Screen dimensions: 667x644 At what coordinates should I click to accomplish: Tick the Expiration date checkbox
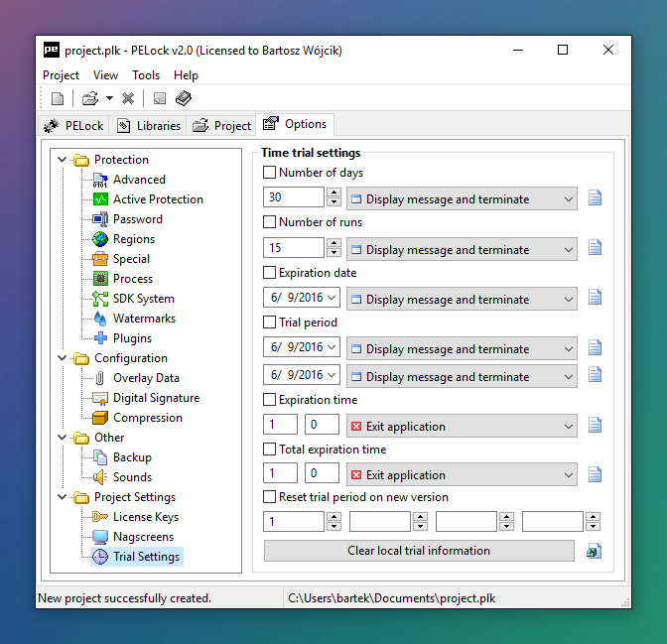click(269, 272)
